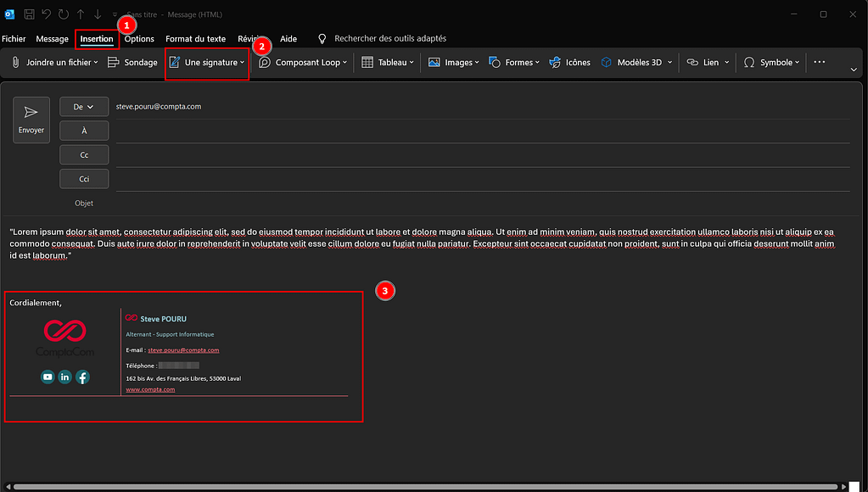The image size is (868, 492).
Task: Open the Joindre un fichier attachment menu
Action: point(56,63)
